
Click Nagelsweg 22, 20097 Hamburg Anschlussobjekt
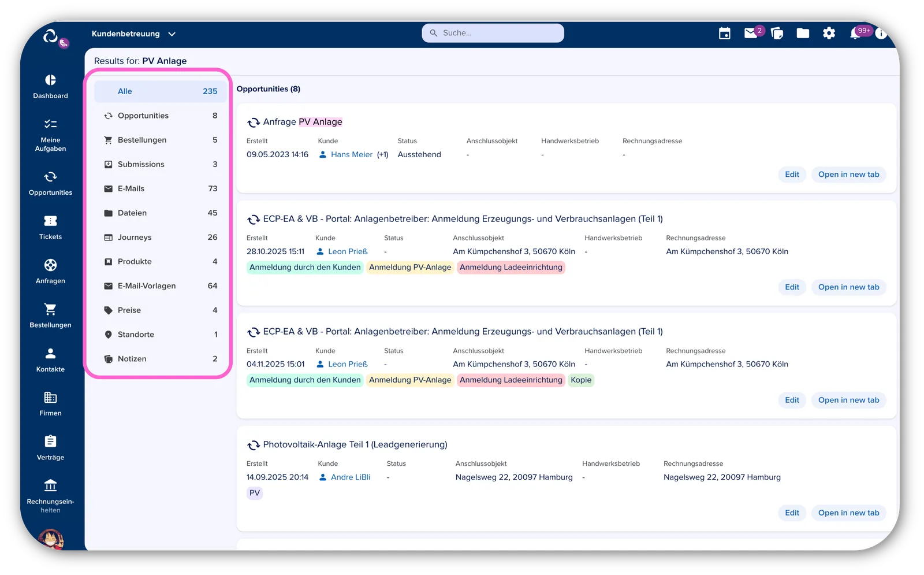coord(514,477)
